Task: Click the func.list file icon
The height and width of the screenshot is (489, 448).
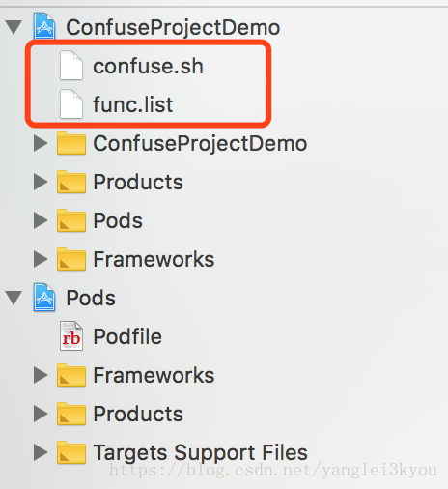Action: [71, 104]
